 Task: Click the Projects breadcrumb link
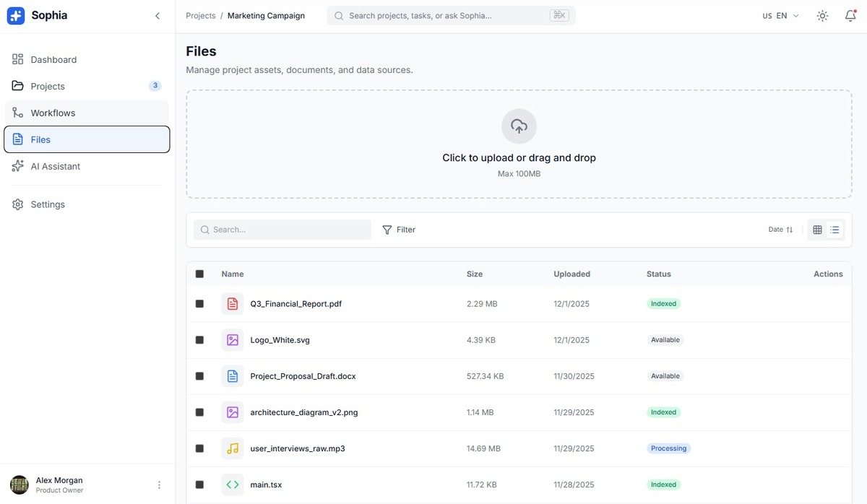pos(201,16)
